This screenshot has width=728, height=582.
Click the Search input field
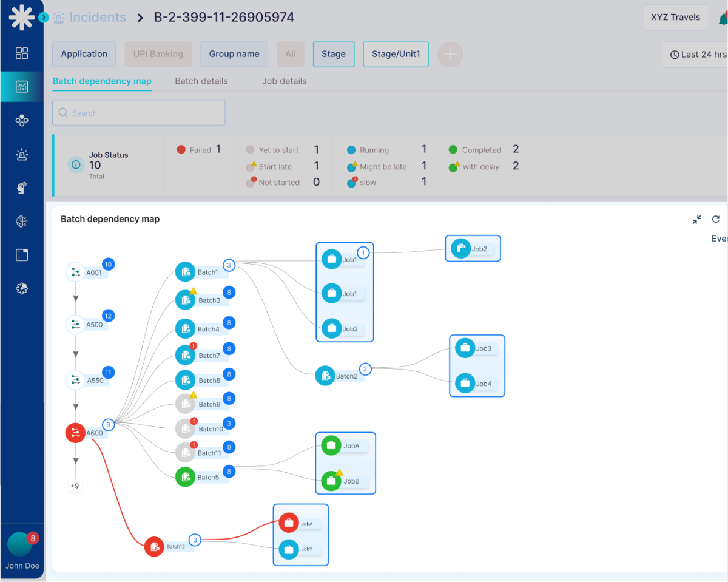(139, 113)
